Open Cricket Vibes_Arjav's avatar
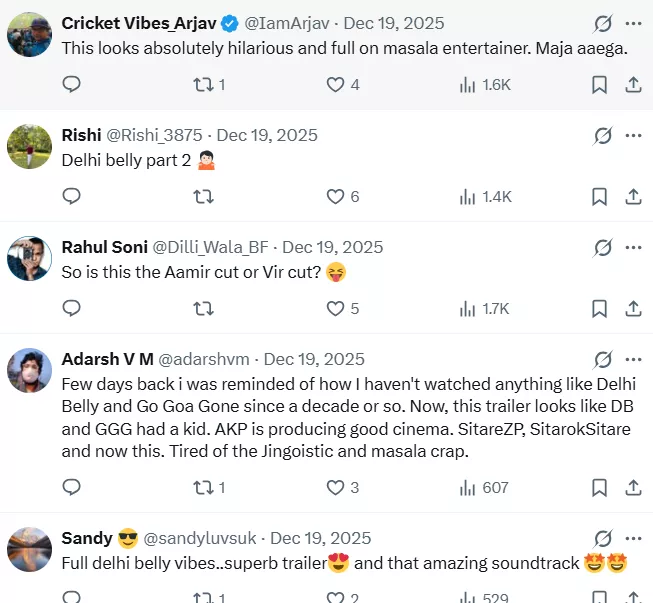Viewport: 653px width, 603px height. pyautogui.click(x=29, y=35)
